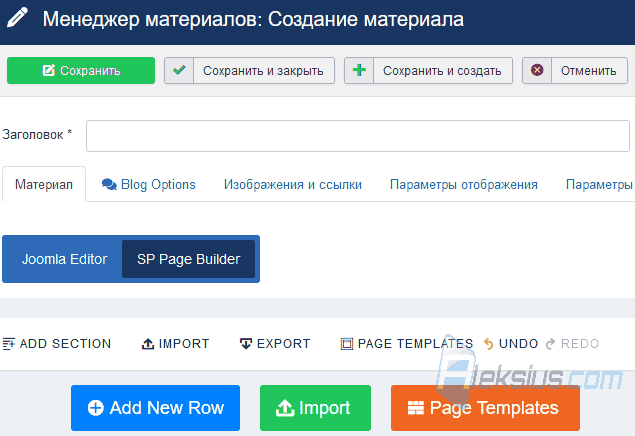Click the Blog Options speech bubbles icon
The width and height of the screenshot is (635, 436).
[x=109, y=185]
